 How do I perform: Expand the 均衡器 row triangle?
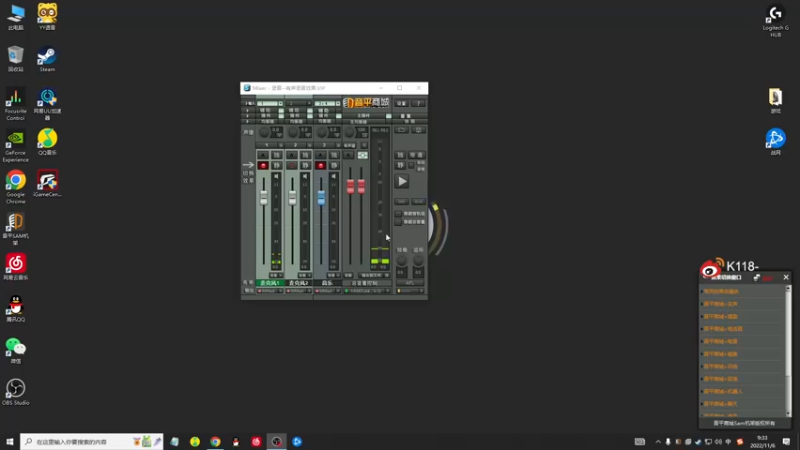pyautogui.click(x=247, y=121)
